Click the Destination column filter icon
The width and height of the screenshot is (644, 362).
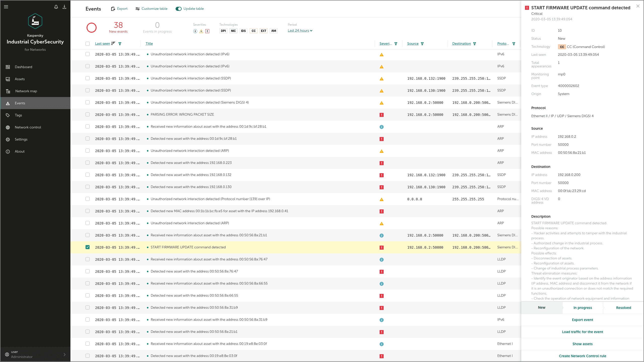[x=475, y=44]
